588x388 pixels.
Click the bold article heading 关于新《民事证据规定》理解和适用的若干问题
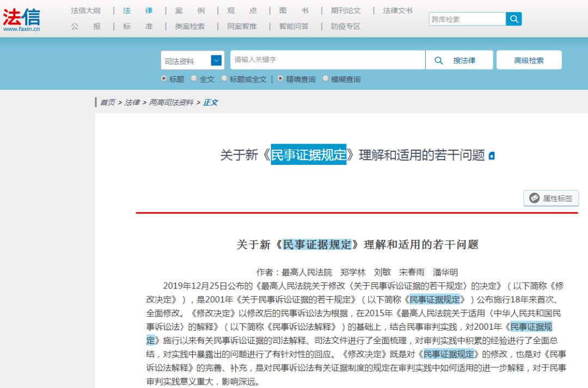[357, 244]
